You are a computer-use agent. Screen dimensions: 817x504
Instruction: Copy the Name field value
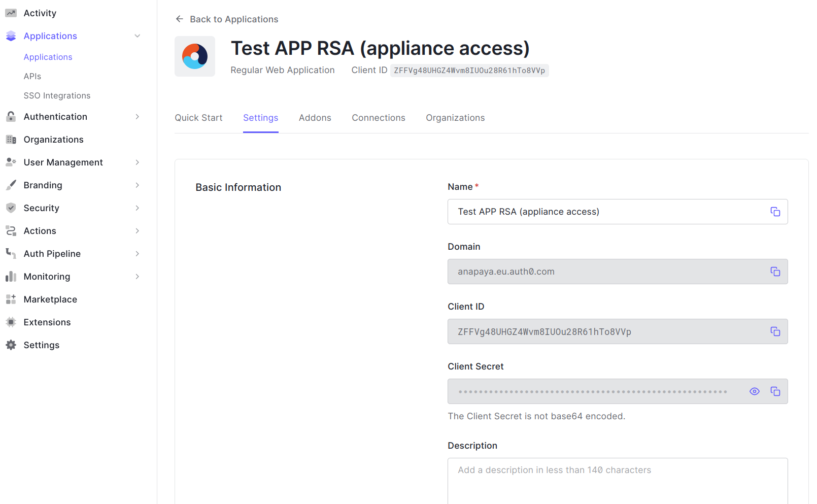click(x=775, y=212)
